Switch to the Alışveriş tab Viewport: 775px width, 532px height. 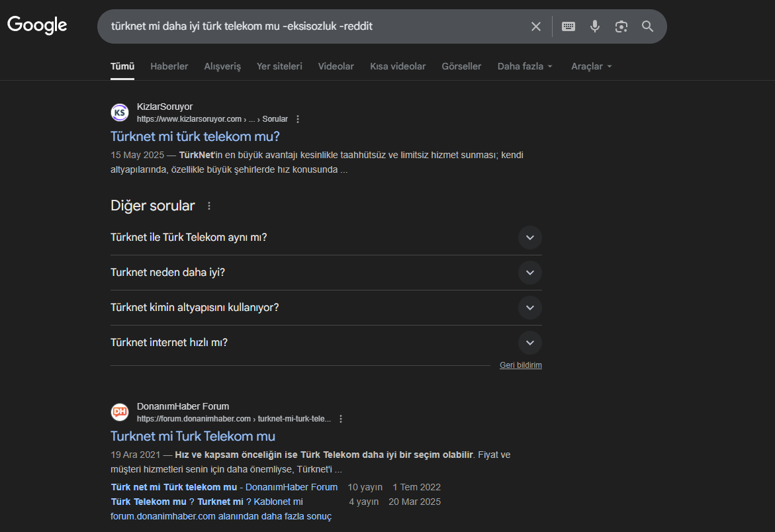click(222, 66)
